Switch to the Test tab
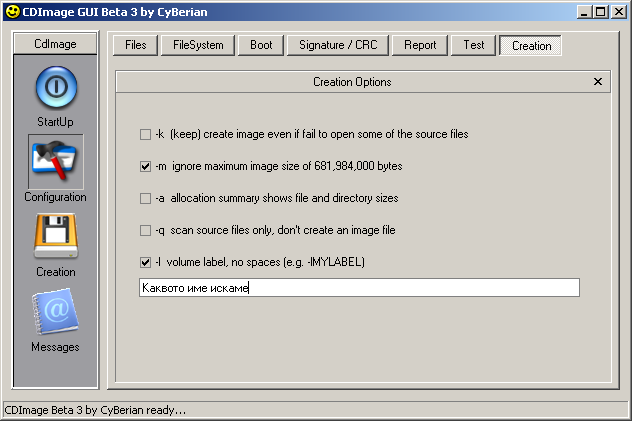This screenshot has height=421, width=632. 474,45
